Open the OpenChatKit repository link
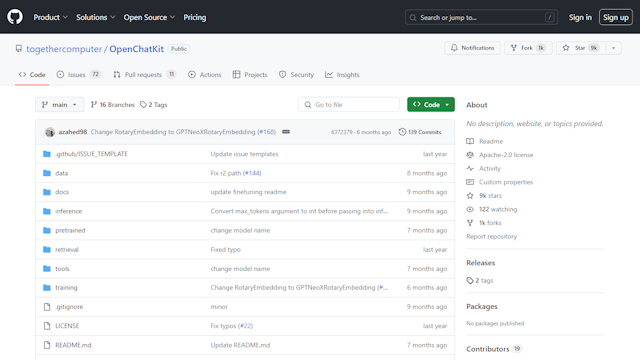This screenshot has height=360, width=640. point(136,49)
